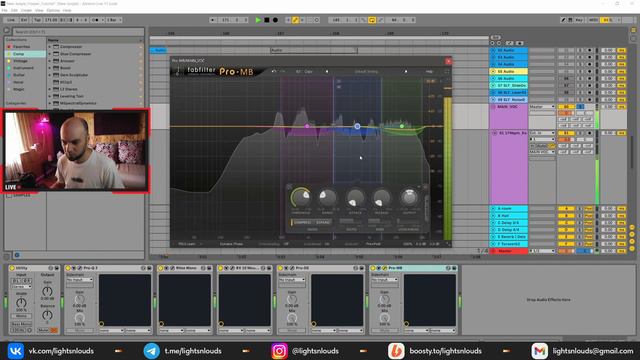Select Instrument collection in browser
Screen dimensions: 640x360
(x=25, y=68)
